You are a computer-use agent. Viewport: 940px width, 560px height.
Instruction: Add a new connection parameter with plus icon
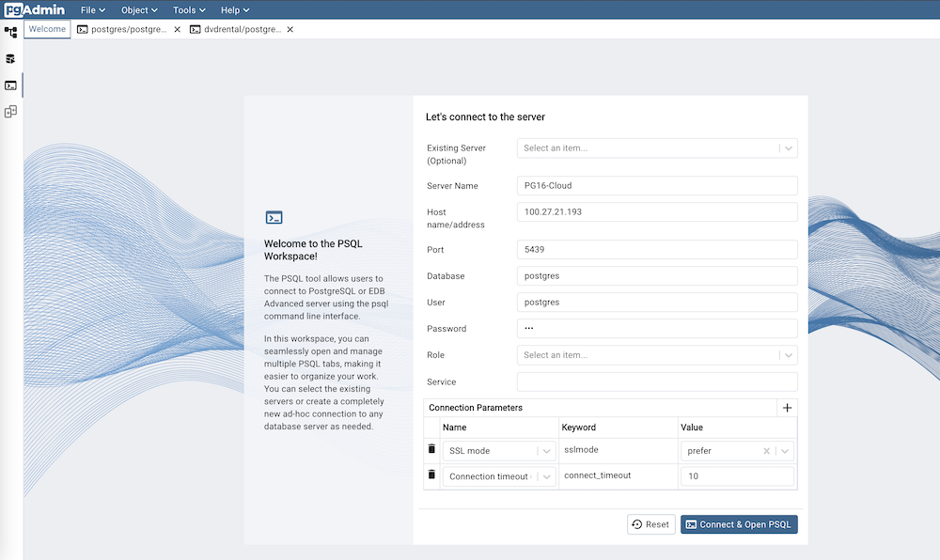click(x=788, y=407)
